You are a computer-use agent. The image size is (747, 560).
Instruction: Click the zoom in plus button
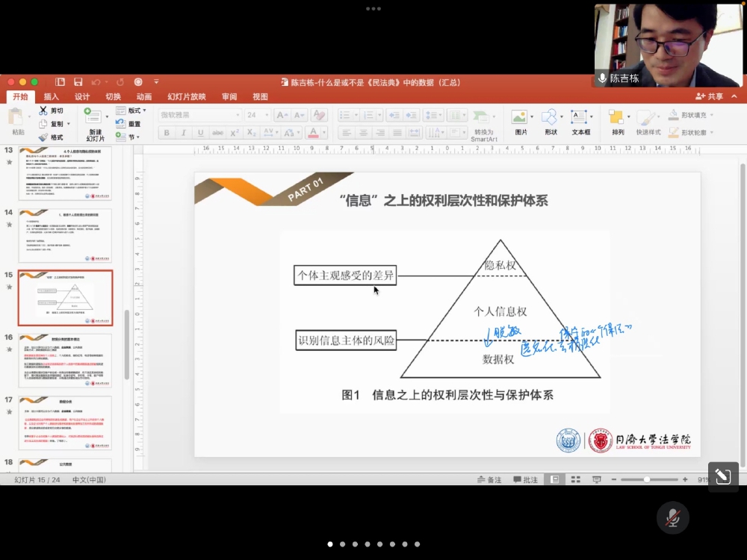685,479
